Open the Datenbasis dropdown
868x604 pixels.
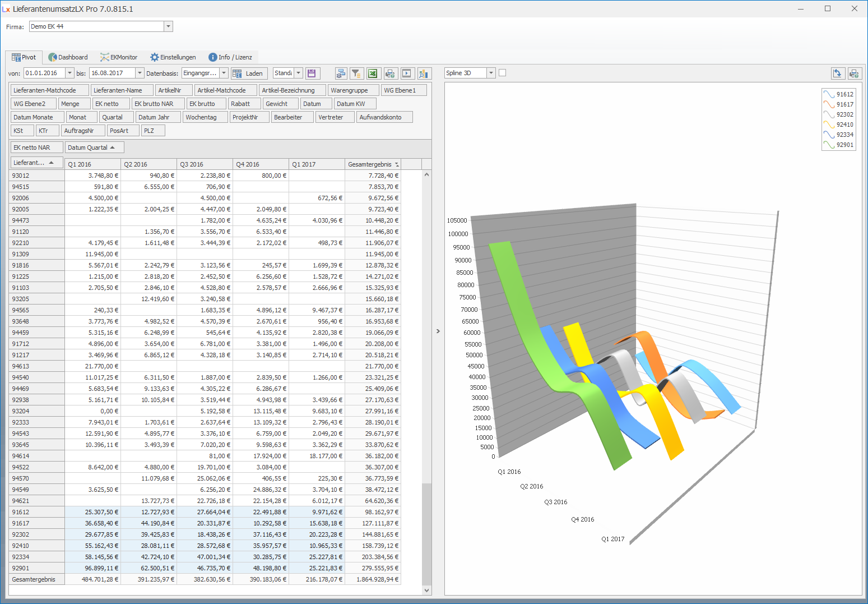click(224, 73)
